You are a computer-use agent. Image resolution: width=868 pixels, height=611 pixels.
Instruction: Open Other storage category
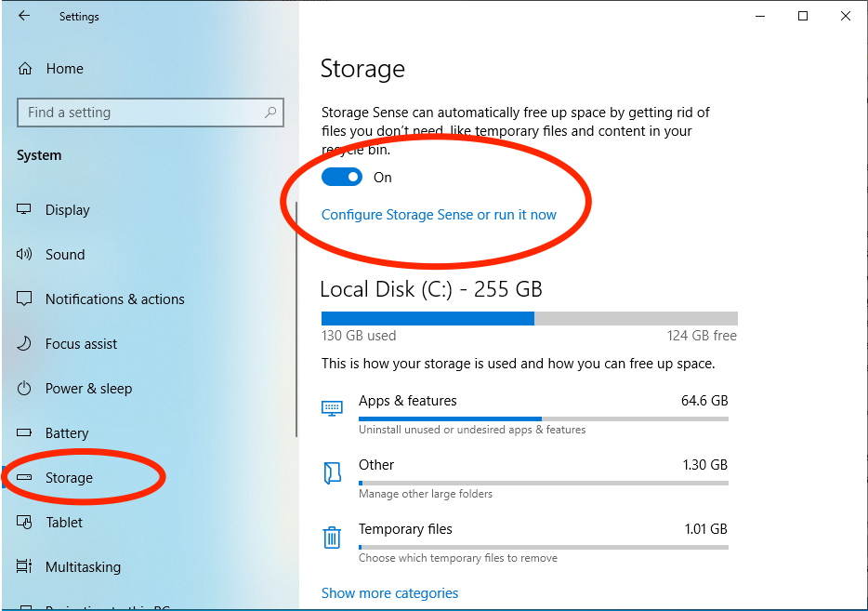point(525,479)
